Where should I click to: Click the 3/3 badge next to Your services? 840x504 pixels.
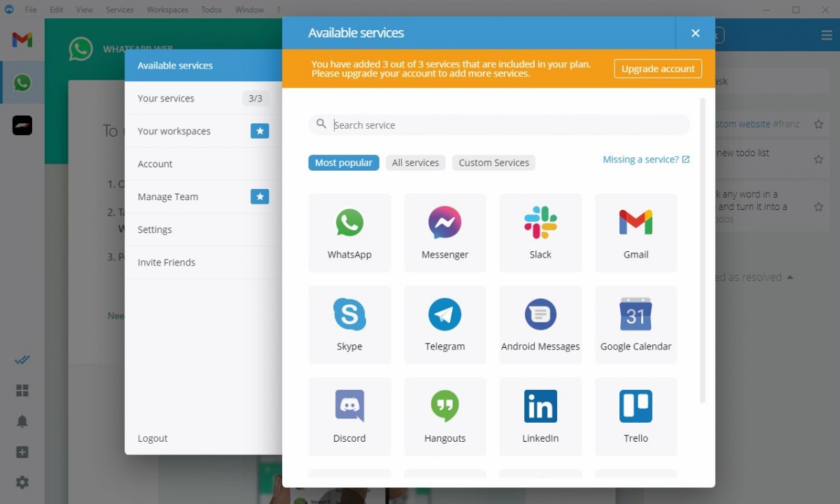(x=255, y=98)
